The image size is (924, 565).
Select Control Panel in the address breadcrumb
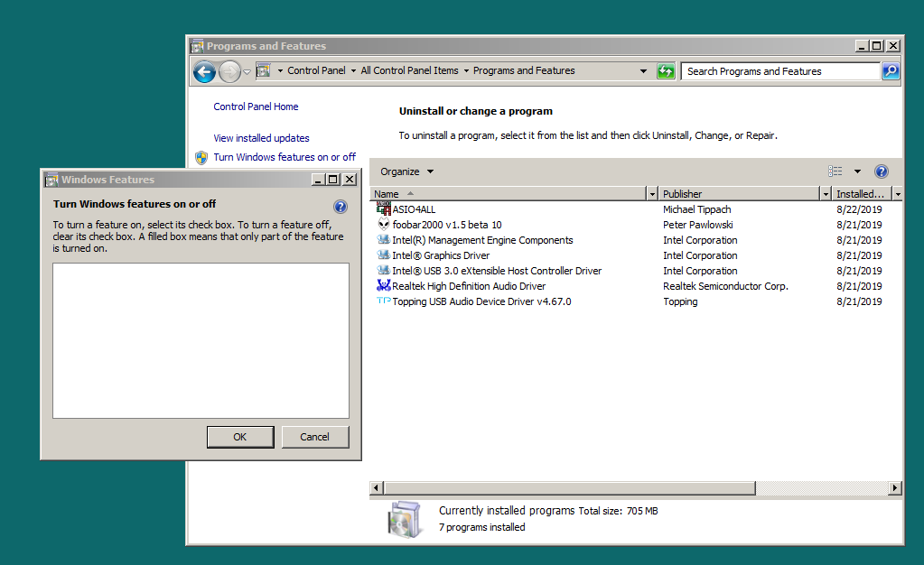click(316, 70)
